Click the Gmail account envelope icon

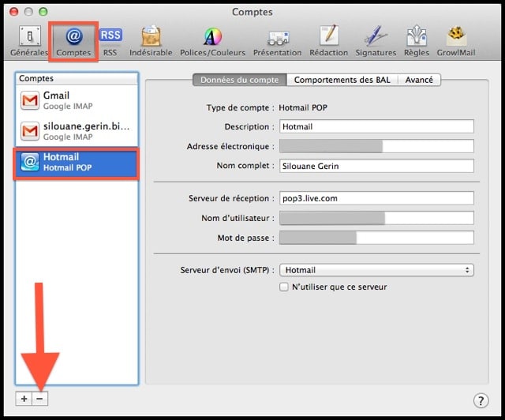pyautogui.click(x=30, y=100)
